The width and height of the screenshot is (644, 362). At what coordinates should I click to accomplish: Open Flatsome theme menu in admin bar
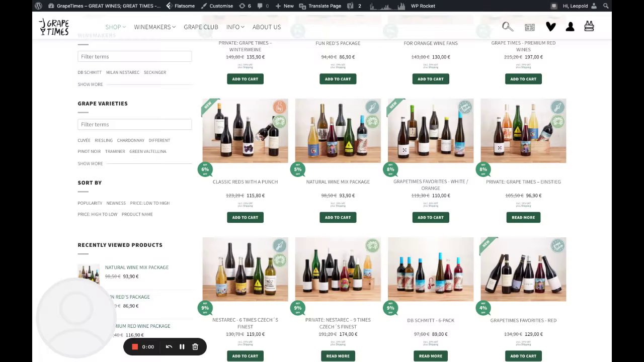(x=181, y=6)
